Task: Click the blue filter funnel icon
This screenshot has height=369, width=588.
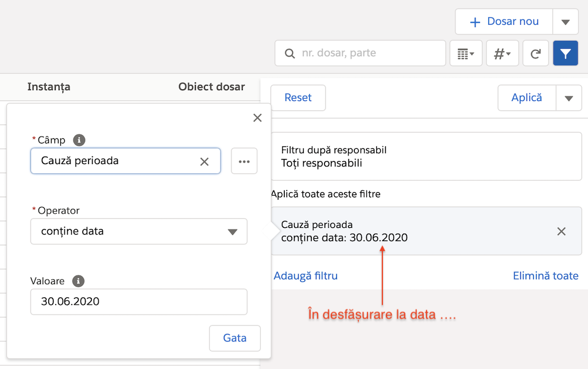Action: [x=565, y=53]
